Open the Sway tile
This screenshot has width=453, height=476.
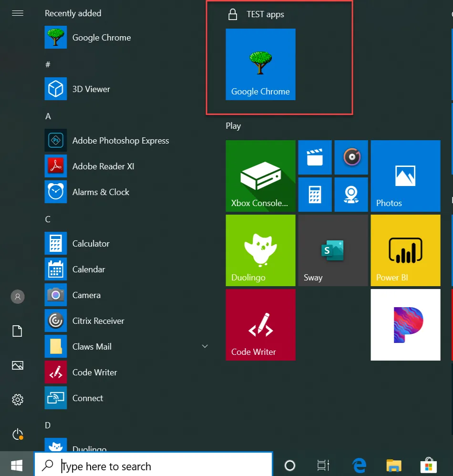[x=333, y=250]
